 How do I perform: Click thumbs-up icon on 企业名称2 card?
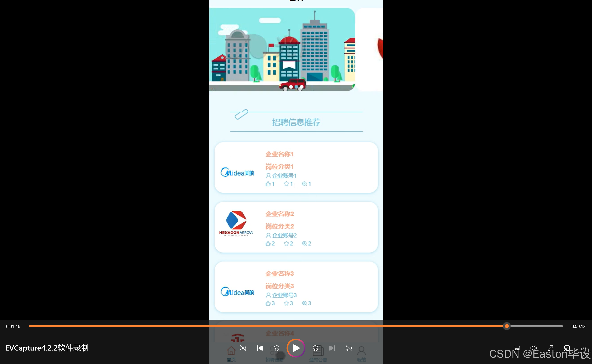[268, 244]
